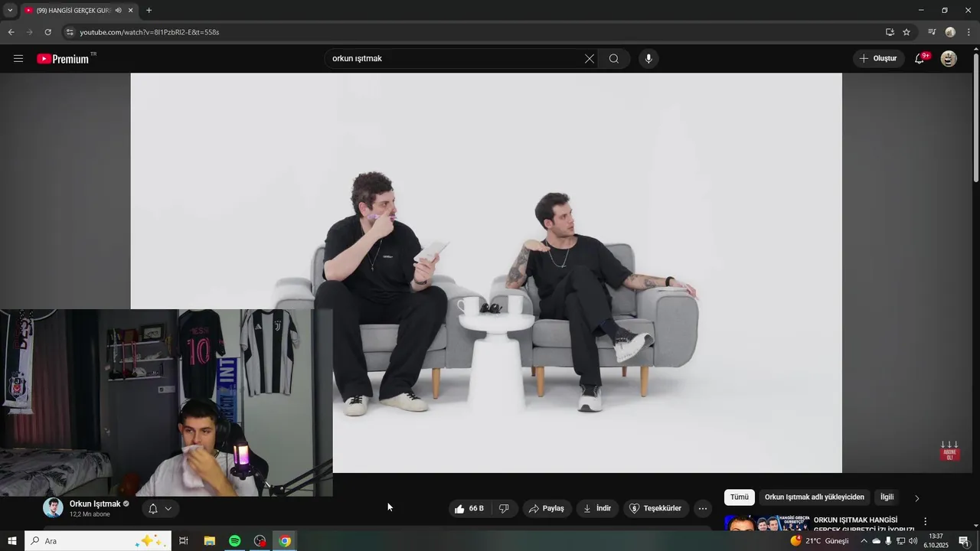Open Chrome media control icon
The image size is (980, 551).
pos(932,32)
